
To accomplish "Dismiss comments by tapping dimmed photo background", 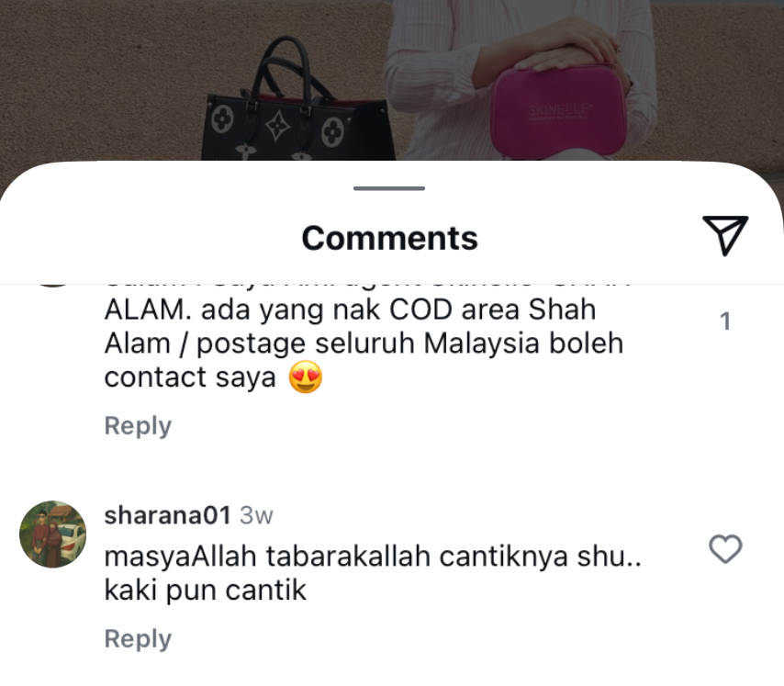I will coord(100,80).
